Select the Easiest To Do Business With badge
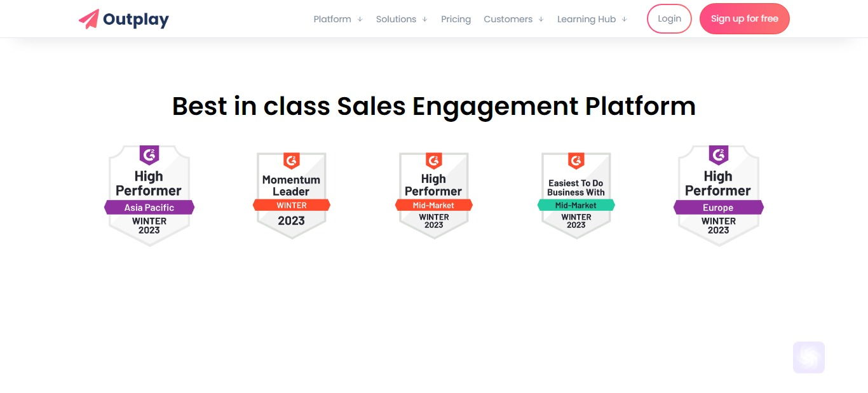The width and height of the screenshot is (868, 393). click(x=576, y=196)
